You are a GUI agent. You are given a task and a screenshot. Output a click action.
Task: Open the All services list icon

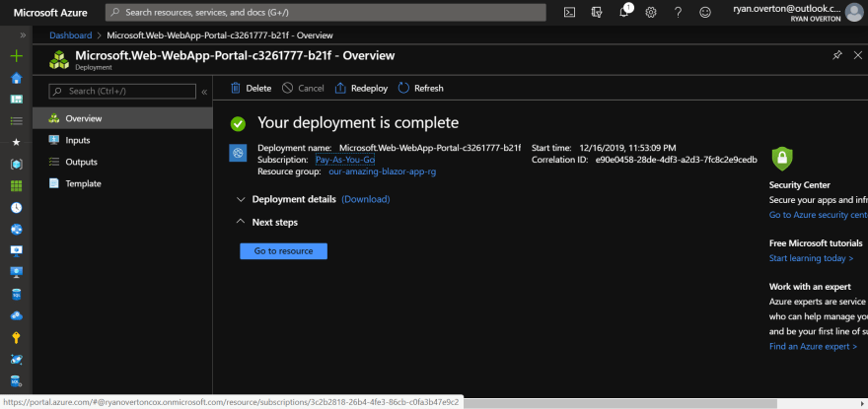pos(17,120)
